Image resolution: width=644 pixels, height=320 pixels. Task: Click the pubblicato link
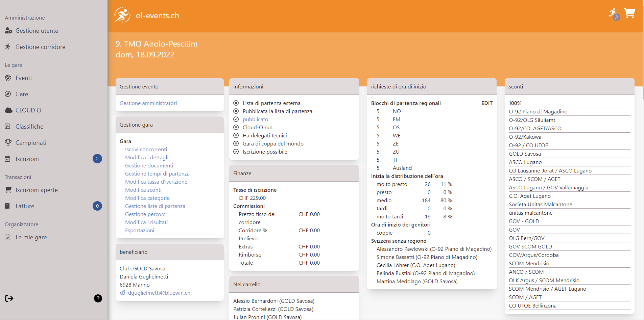255,119
